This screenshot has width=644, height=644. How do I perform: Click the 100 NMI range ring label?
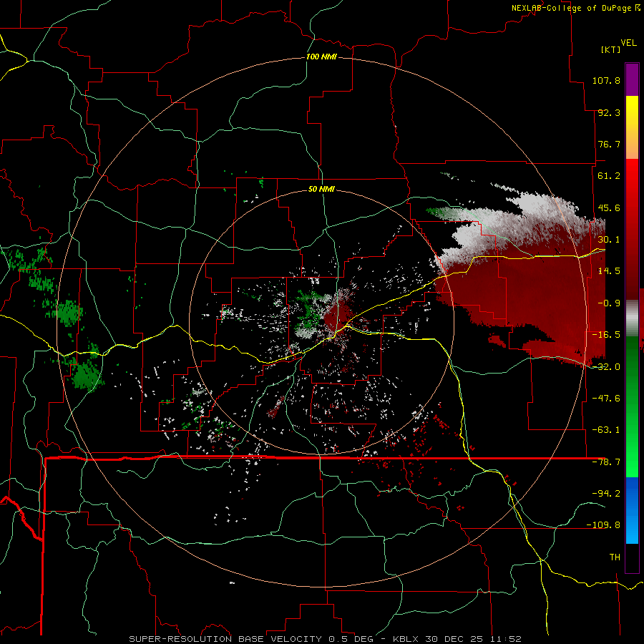[321, 57]
